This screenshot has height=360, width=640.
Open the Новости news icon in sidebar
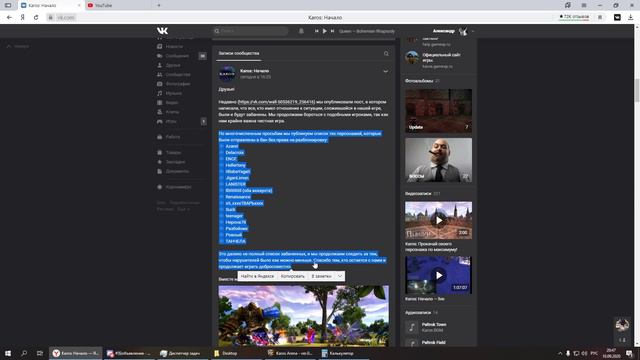160,47
